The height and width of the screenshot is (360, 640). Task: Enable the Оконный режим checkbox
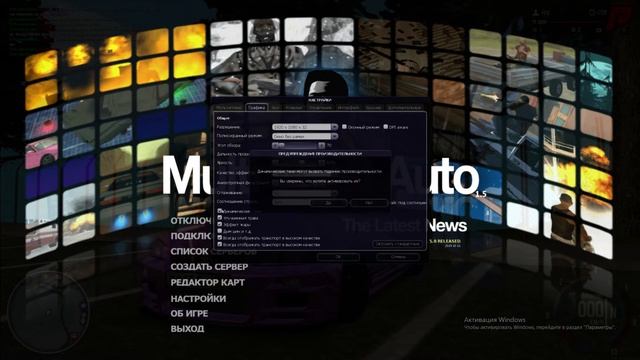[344, 127]
